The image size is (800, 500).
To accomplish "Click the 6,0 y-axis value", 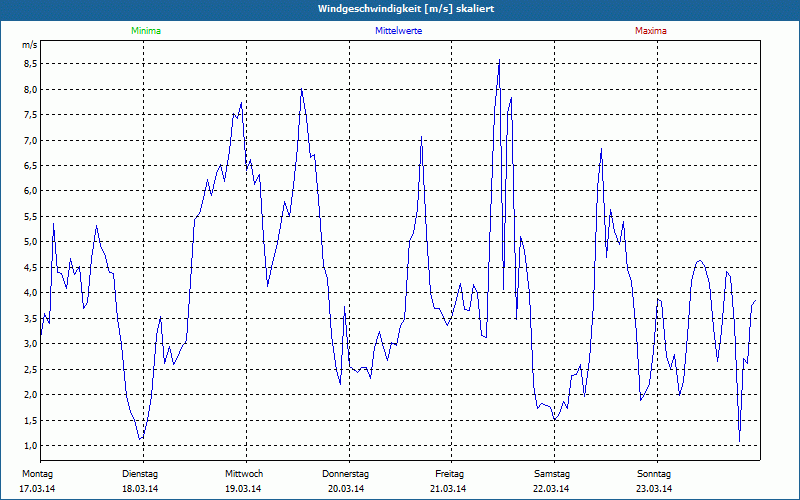I will point(31,191).
